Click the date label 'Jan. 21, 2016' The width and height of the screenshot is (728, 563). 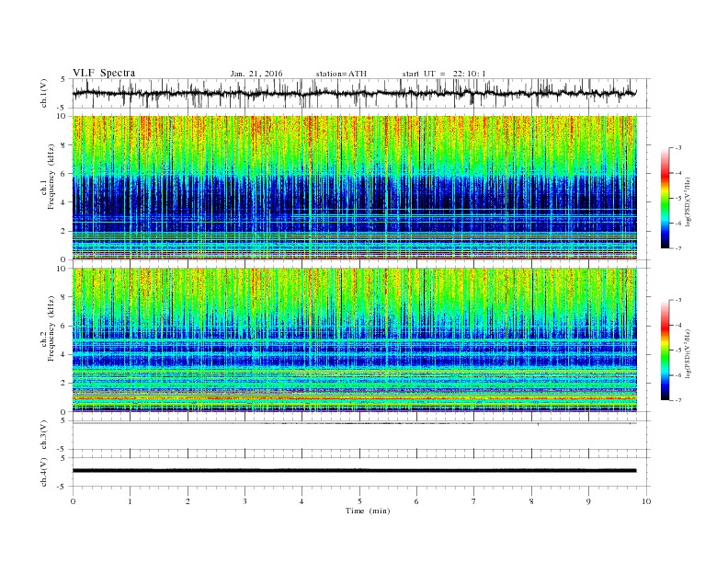(256, 74)
